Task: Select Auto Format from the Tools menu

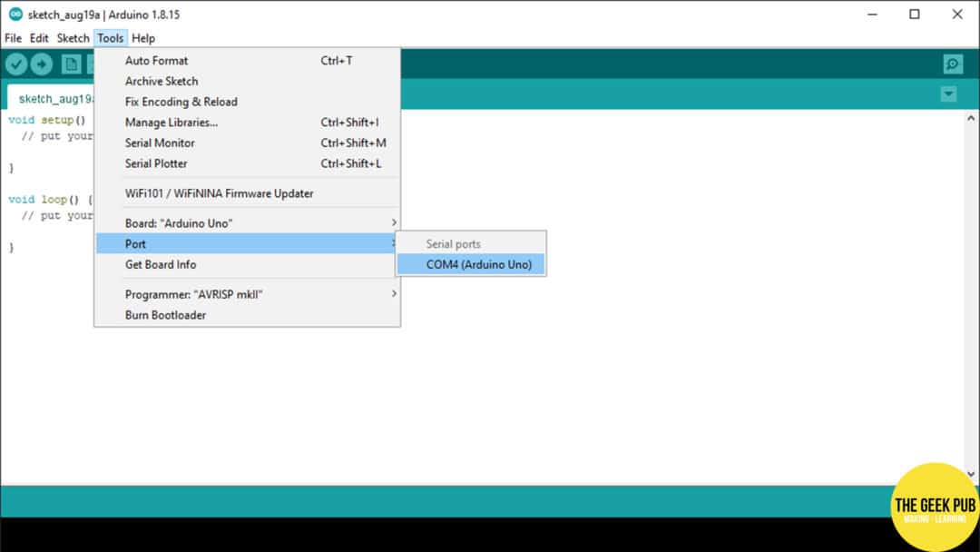Action: (156, 61)
